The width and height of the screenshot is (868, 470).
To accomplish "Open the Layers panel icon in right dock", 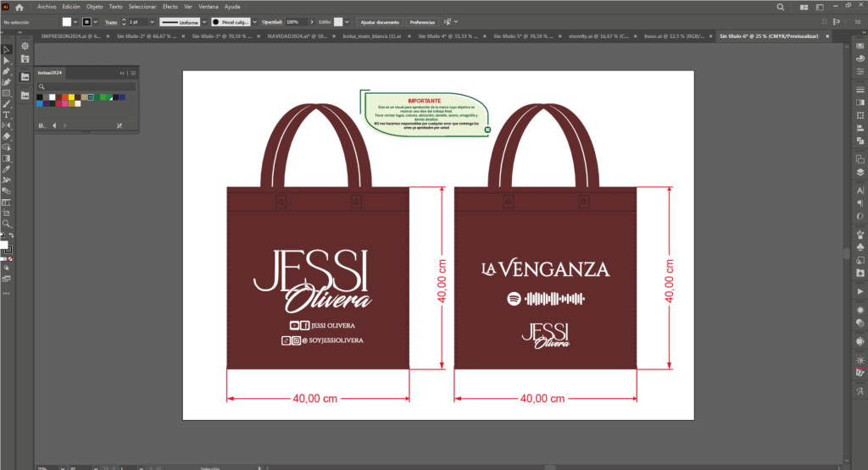I will pos(860,172).
